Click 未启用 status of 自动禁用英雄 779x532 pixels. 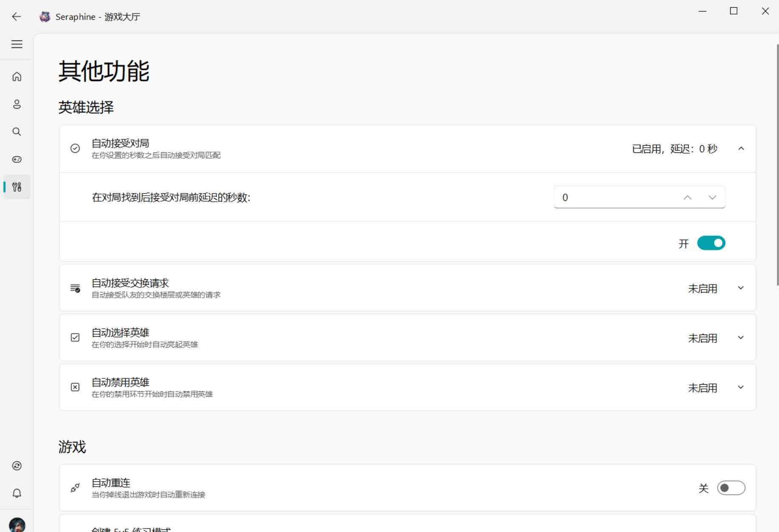coord(703,388)
